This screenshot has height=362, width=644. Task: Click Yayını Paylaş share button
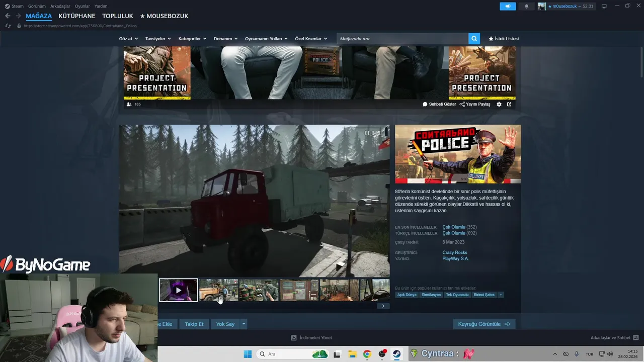[x=475, y=104]
